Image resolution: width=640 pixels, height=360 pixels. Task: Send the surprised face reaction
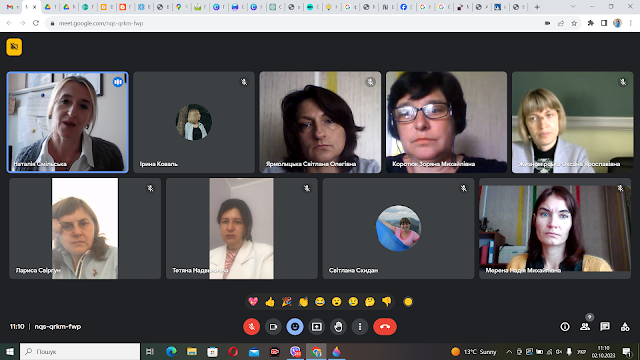click(x=336, y=302)
